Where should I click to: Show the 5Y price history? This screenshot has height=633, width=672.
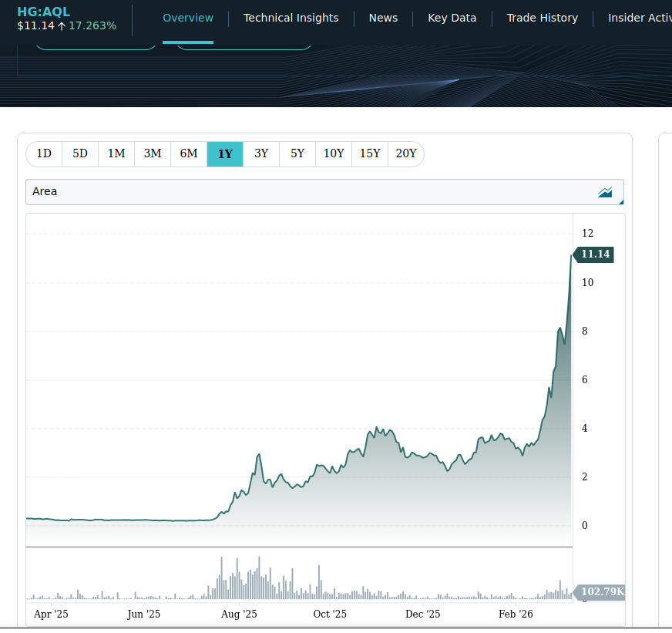(297, 154)
